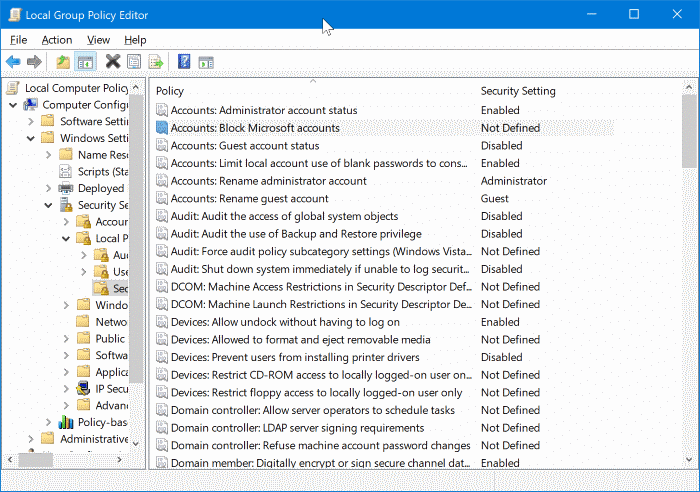Click the Local Policies folder icon
700x492 pixels.
tap(83, 238)
